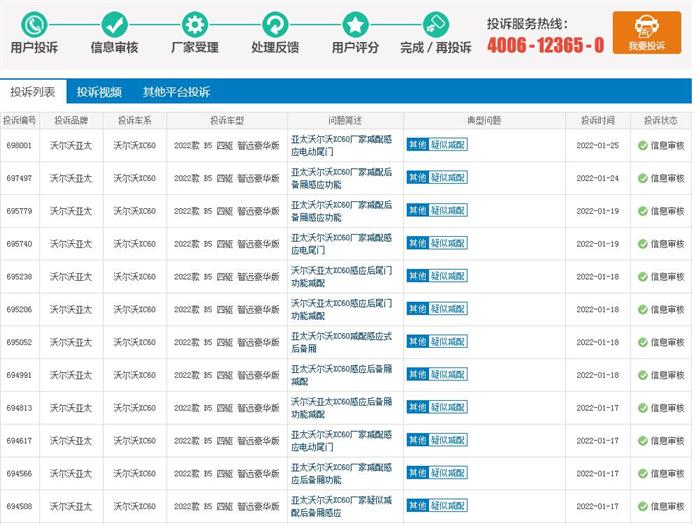Click complaint number 695206
700x525 pixels.
pos(19,310)
